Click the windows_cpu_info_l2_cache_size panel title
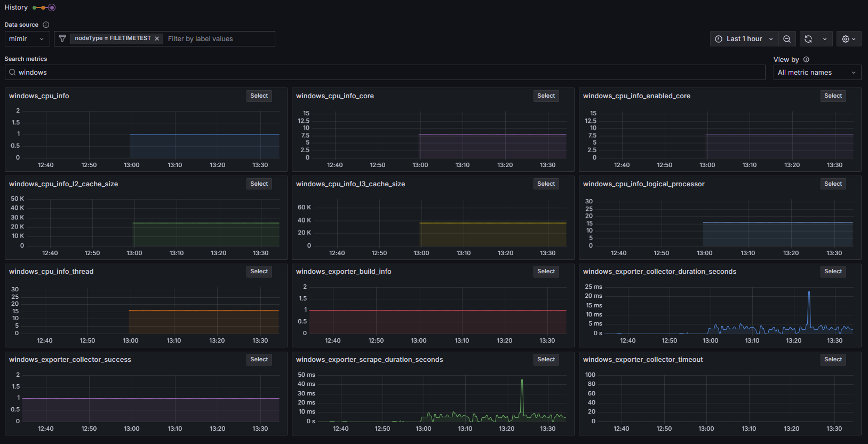 (x=63, y=184)
